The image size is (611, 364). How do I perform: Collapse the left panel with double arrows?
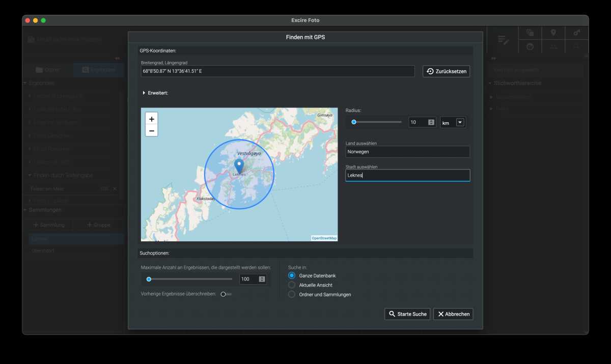tap(117, 59)
